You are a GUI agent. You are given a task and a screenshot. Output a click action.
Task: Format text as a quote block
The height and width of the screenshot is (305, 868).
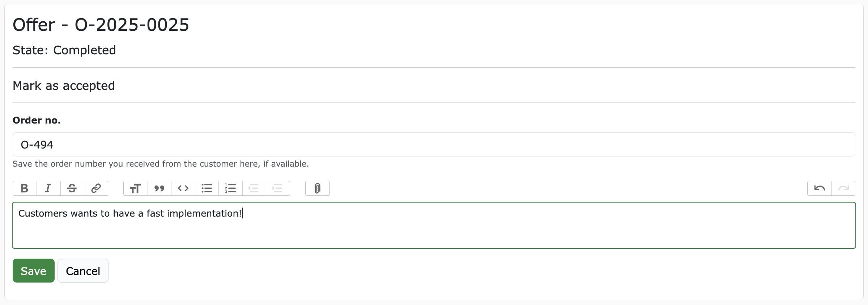[159, 188]
